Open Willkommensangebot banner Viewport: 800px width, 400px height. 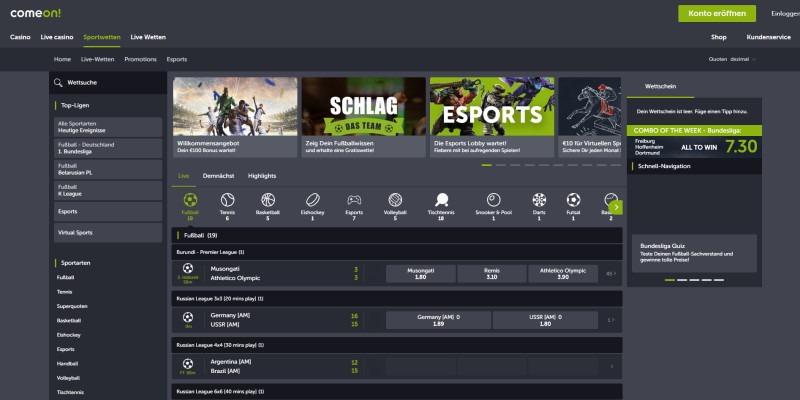pos(235,117)
